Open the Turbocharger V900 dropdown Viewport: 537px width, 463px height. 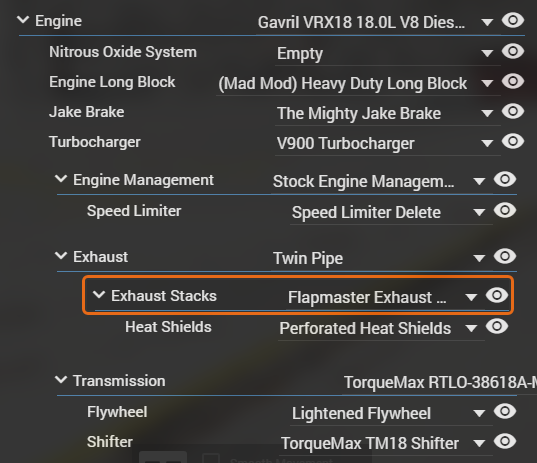(x=387, y=143)
